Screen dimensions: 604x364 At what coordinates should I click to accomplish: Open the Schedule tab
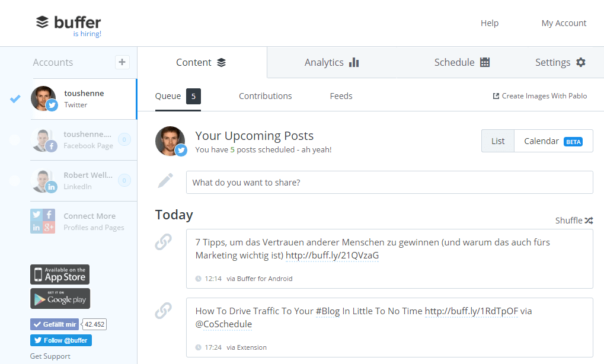pos(462,62)
